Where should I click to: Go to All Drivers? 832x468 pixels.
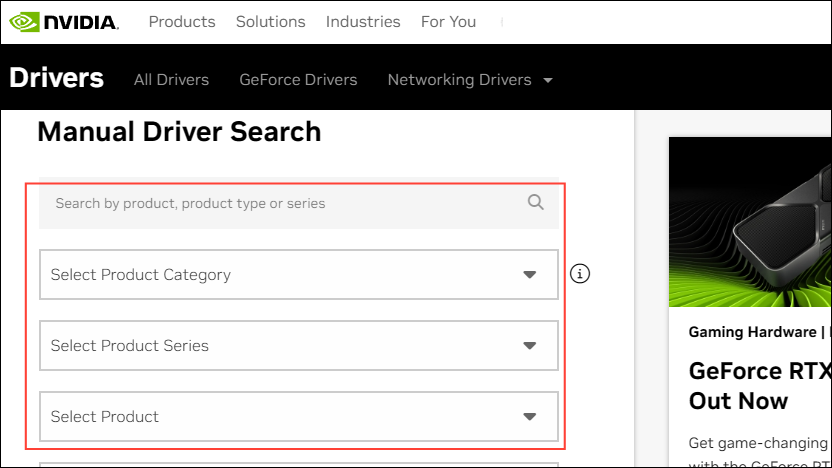(x=171, y=80)
